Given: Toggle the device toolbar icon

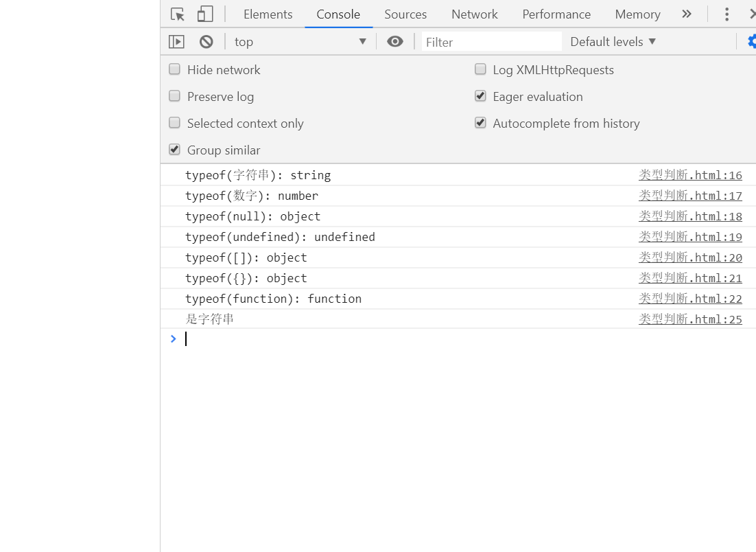Looking at the screenshot, I should click(x=205, y=14).
